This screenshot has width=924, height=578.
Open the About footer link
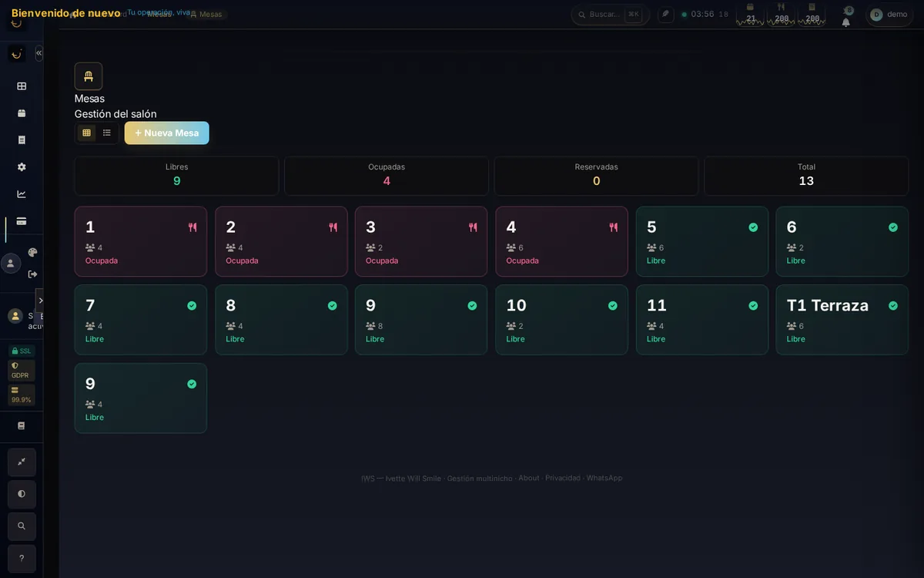click(x=529, y=478)
